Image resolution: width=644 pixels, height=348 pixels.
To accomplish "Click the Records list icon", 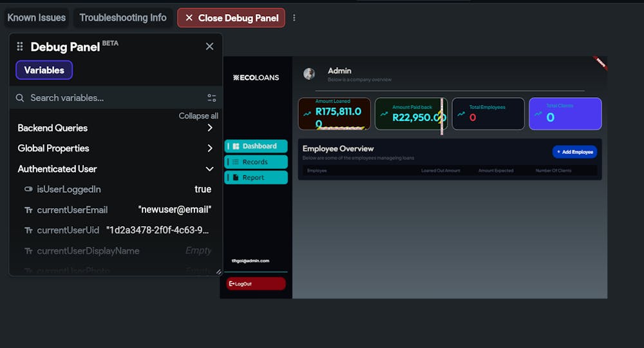I will [236, 162].
